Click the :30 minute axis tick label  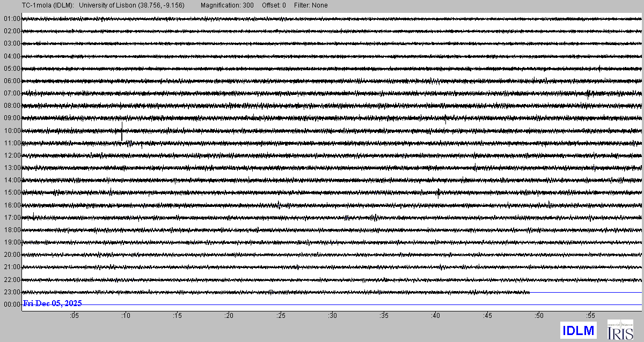click(x=332, y=316)
